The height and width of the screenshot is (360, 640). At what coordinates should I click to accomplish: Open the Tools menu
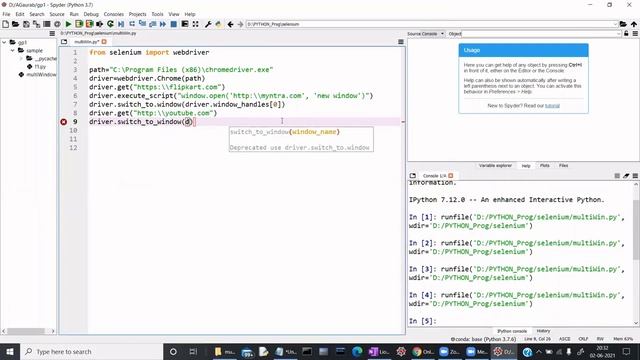pos(157,14)
